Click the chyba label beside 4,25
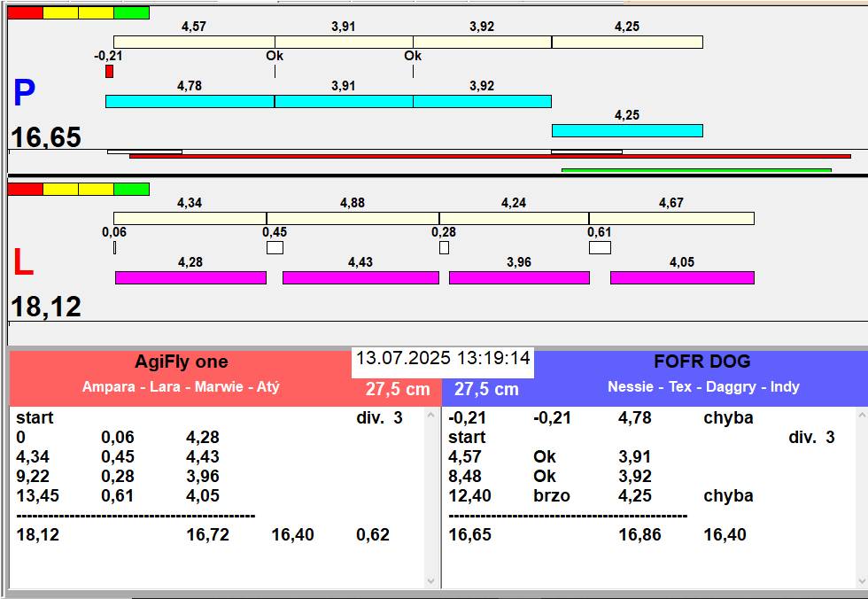 coord(728,495)
